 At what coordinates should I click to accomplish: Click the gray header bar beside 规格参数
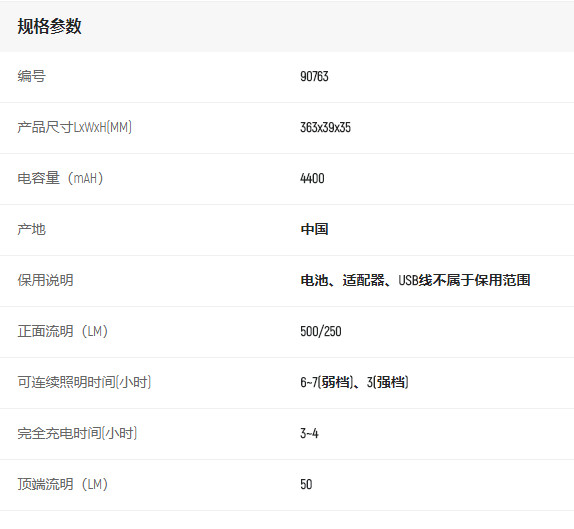[328, 26]
